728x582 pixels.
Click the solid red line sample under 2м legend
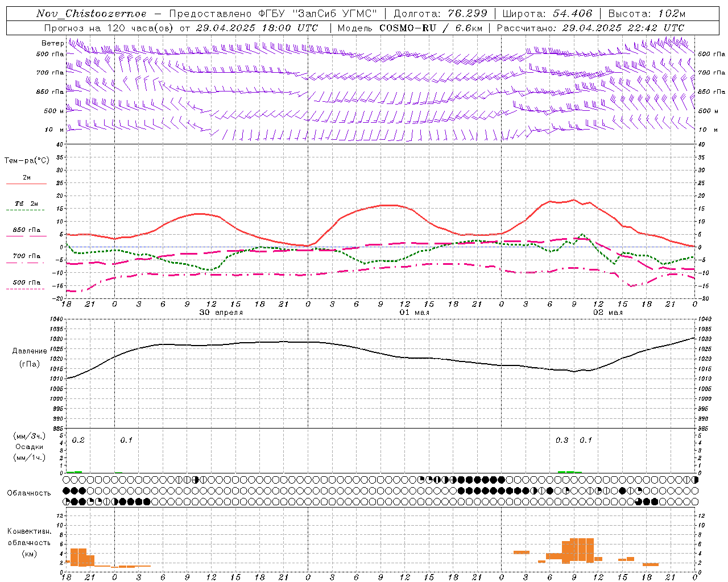pyautogui.click(x=26, y=184)
